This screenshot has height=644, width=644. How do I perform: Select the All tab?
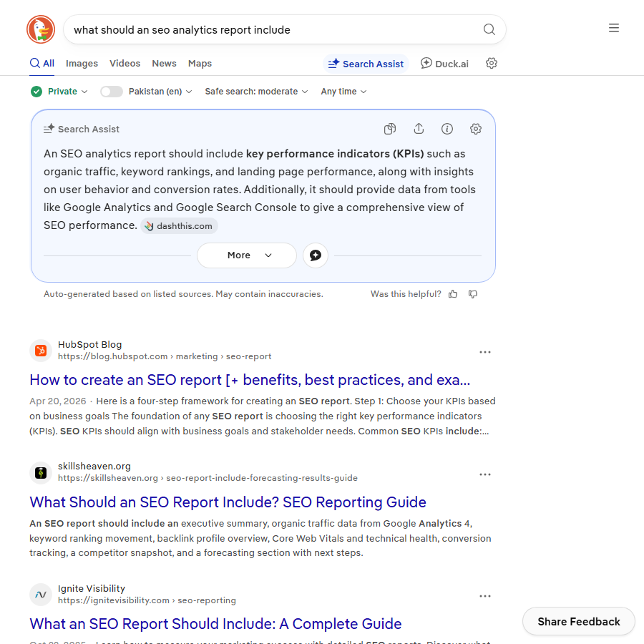click(x=42, y=63)
